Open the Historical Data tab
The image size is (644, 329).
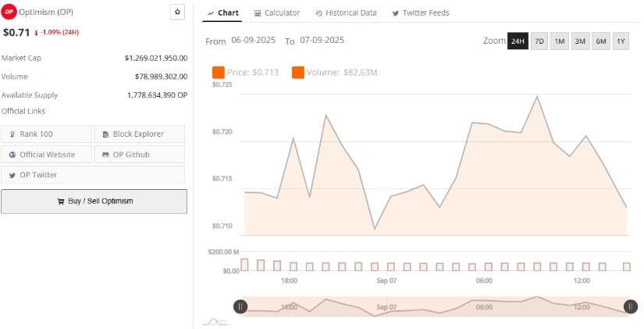tap(347, 13)
